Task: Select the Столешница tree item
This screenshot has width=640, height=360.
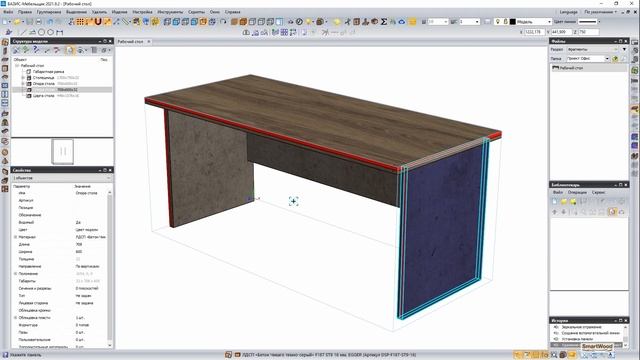Action: point(43,78)
